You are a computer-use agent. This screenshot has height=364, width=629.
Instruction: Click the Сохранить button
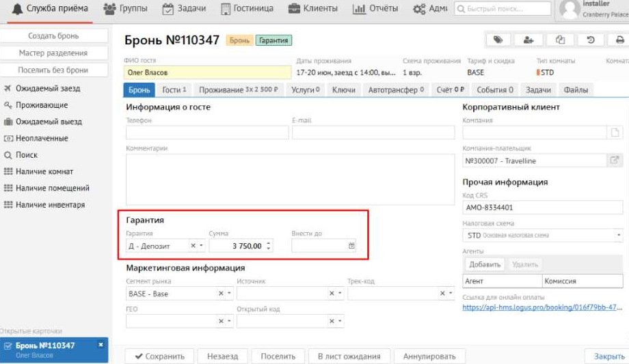[x=159, y=356]
